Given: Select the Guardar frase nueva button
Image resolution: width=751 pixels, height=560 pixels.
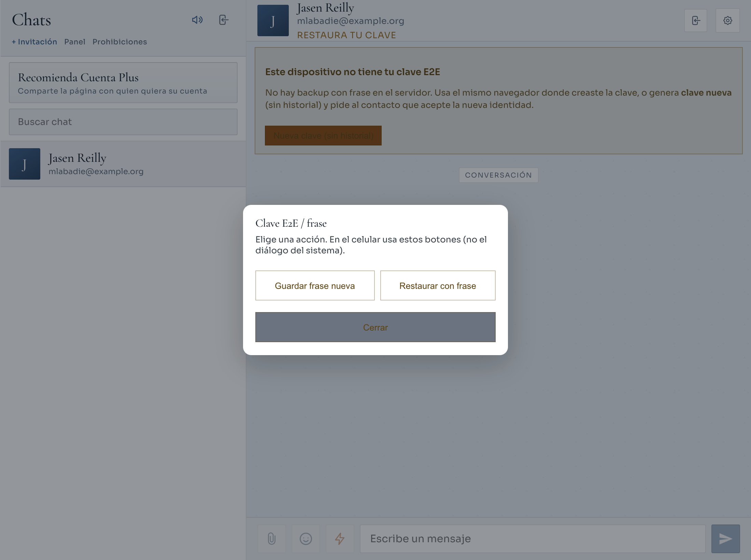Looking at the screenshot, I should [x=315, y=285].
